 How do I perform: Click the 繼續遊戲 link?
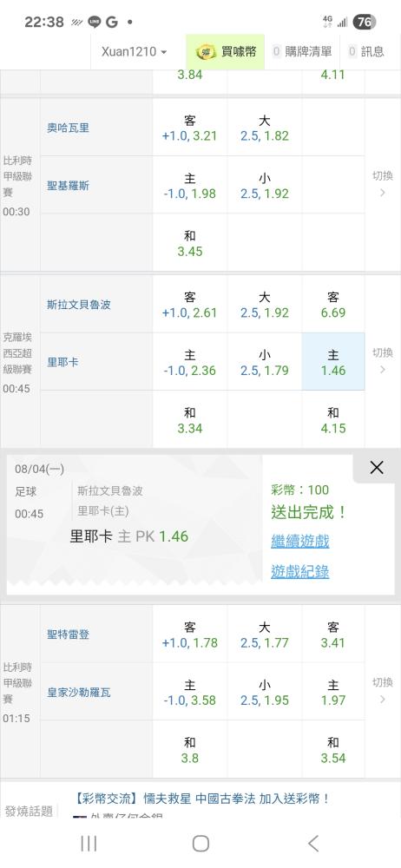300,541
